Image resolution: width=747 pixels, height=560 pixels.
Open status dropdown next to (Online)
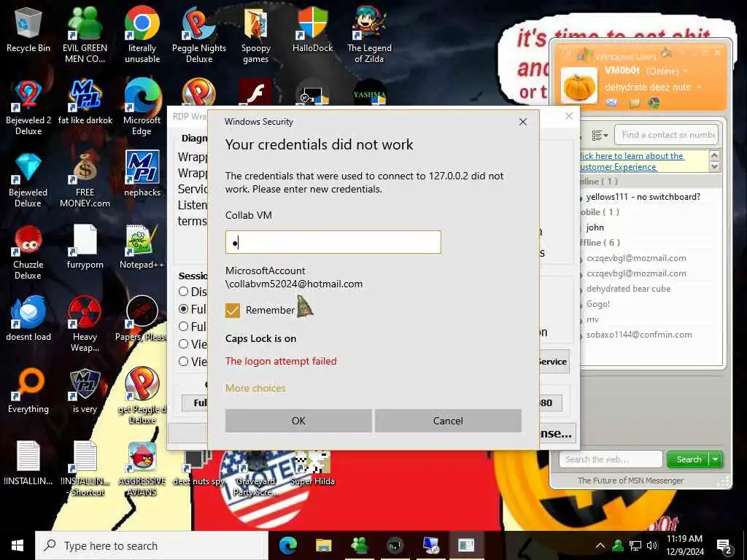click(x=686, y=71)
